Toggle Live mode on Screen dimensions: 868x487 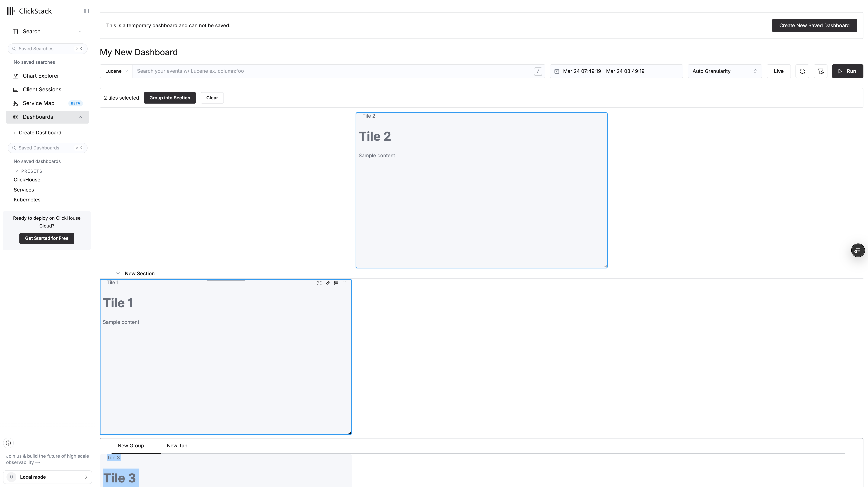click(x=778, y=71)
